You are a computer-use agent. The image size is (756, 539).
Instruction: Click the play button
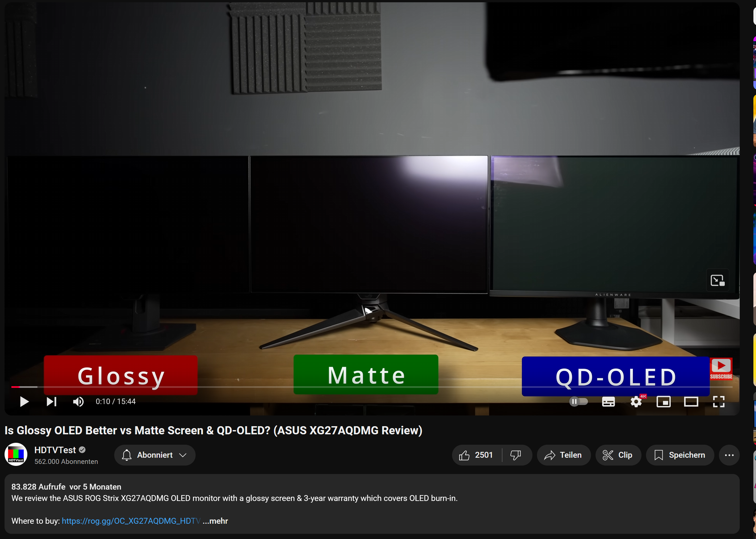tap(24, 401)
